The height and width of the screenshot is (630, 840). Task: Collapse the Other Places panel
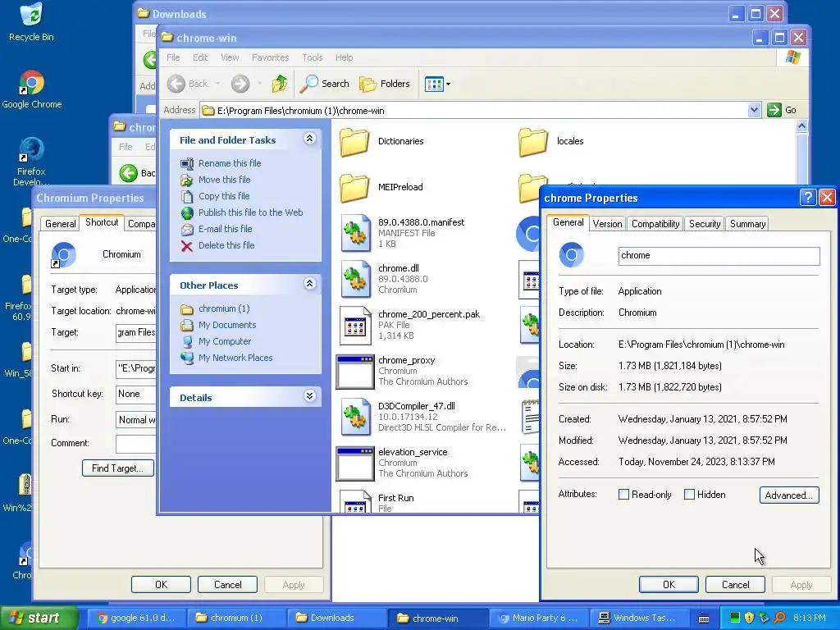(309, 284)
